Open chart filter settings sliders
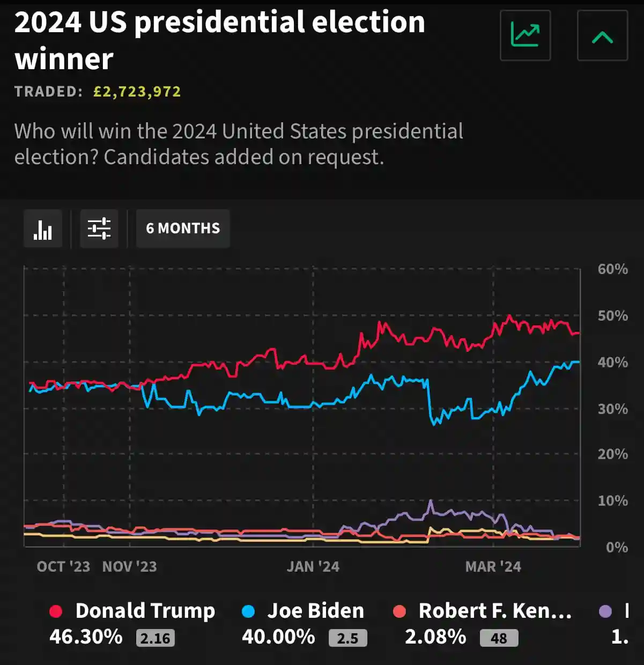Image resolution: width=644 pixels, height=665 pixels. (x=99, y=228)
